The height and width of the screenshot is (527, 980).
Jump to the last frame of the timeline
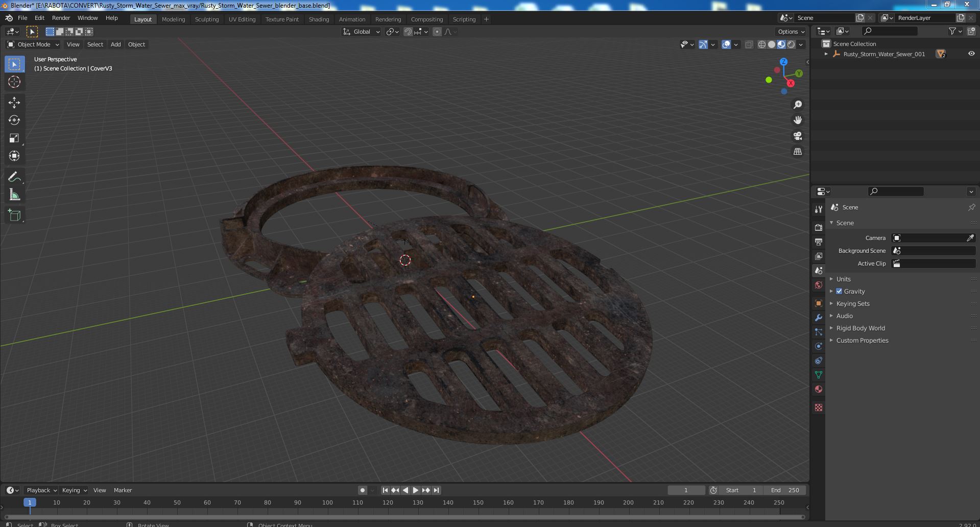click(x=436, y=490)
